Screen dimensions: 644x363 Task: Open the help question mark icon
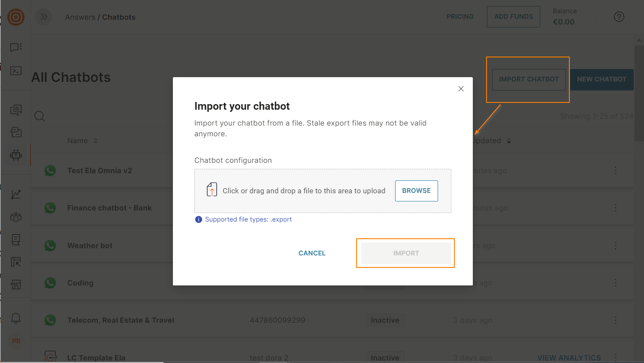pos(619,17)
